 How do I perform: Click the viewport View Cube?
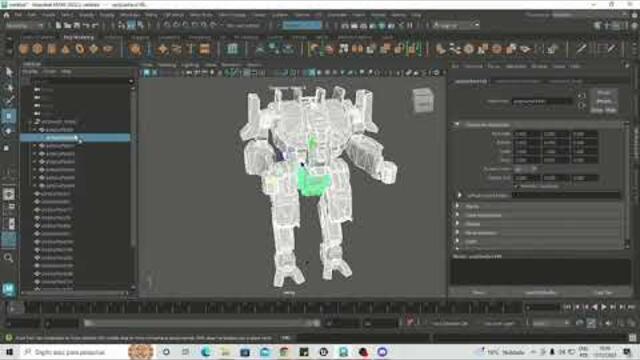click(x=423, y=100)
